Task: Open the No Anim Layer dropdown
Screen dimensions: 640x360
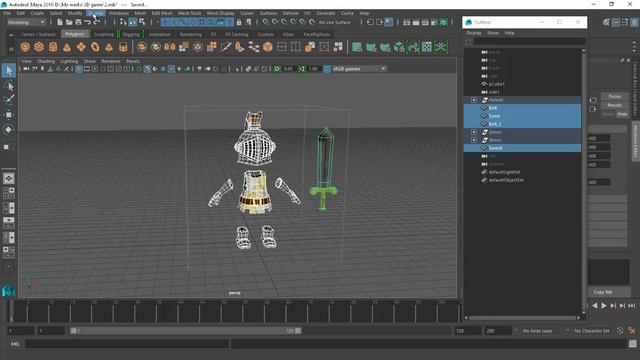Action: tap(538, 331)
